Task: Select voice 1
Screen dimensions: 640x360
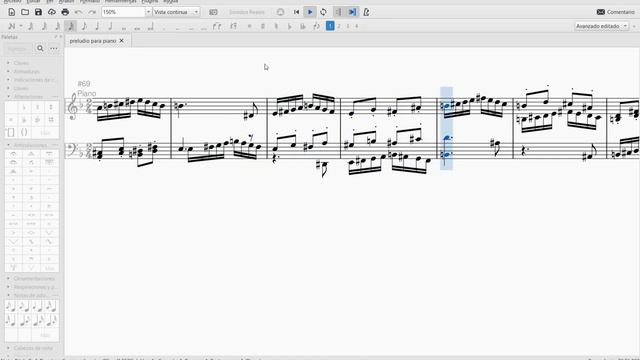Action: pos(330,26)
